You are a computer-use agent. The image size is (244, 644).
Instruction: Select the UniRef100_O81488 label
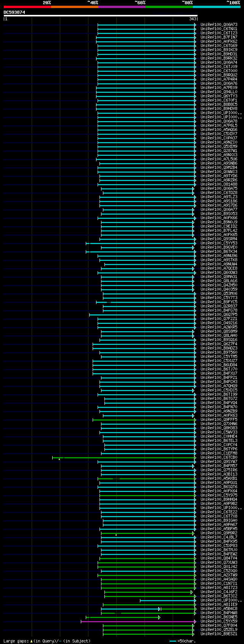tap(219, 184)
